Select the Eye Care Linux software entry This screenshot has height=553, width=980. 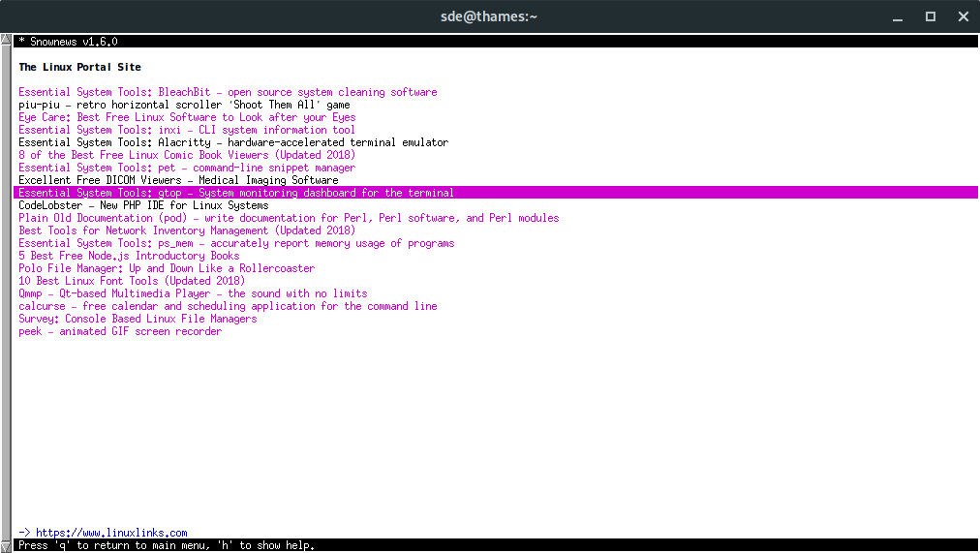[x=187, y=117]
